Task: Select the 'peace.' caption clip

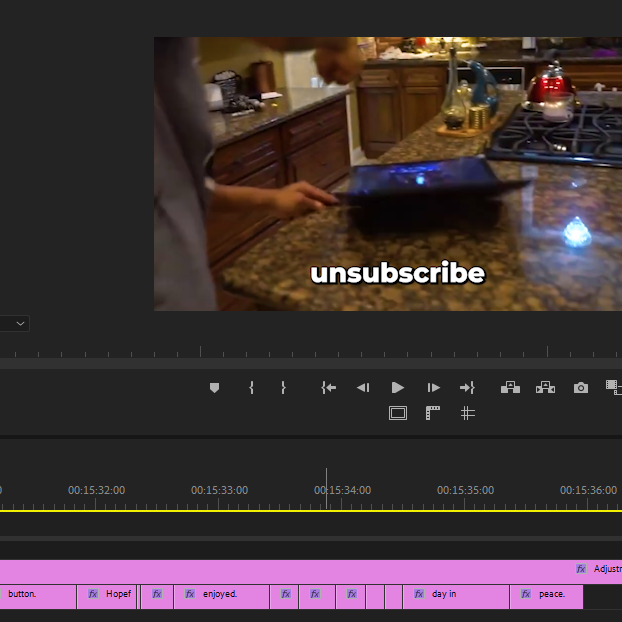Action: (x=547, y=596)
